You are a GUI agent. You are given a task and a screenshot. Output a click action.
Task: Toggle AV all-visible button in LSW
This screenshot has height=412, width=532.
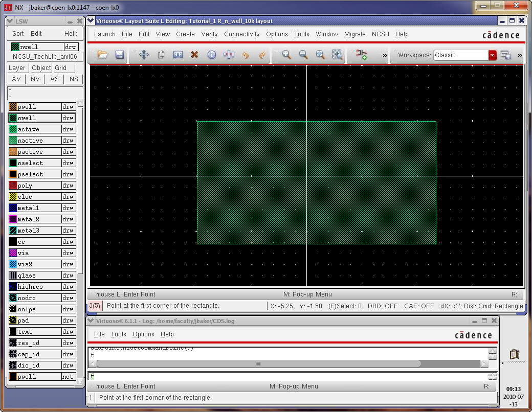(16, 79)
